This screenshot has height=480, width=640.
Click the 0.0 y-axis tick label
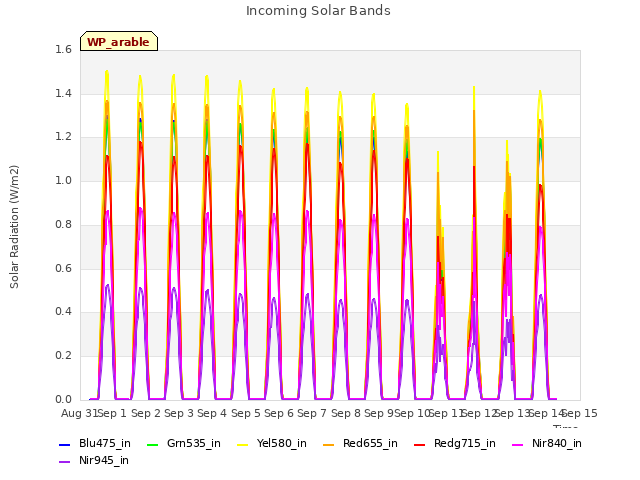point(63,399)
